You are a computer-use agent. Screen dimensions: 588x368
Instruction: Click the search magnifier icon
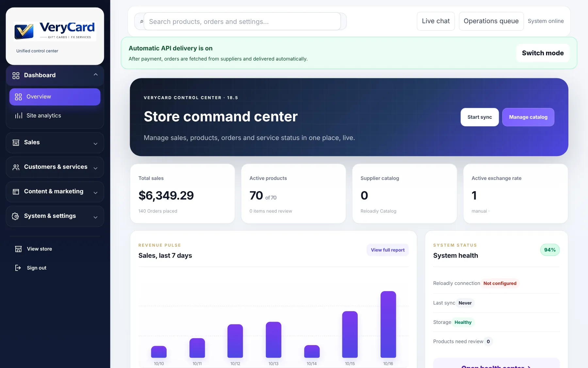click(x=141, y=22)
